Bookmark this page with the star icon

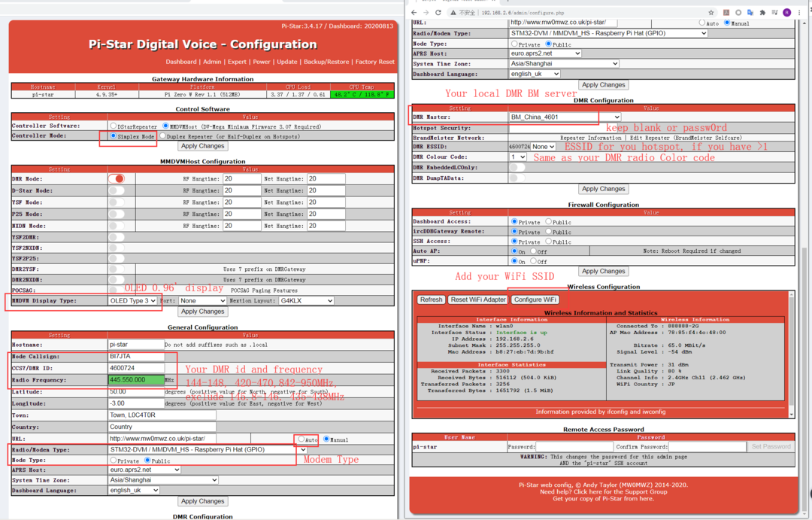tap(711, 13)
